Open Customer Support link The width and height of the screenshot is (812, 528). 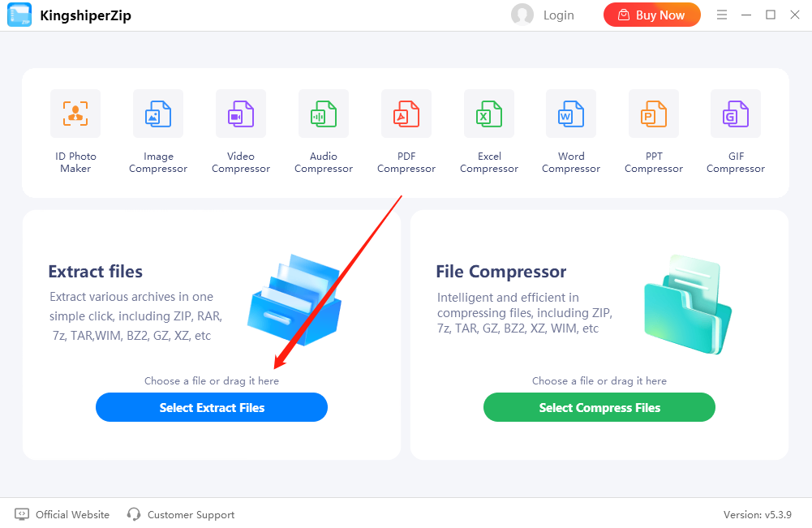pyautogui.click(x=191, y=514)
